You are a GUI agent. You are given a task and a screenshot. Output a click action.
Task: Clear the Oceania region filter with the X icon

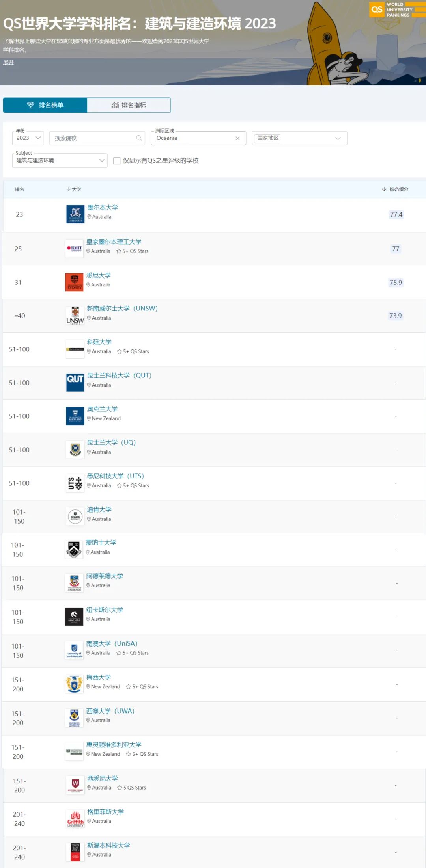237,138
